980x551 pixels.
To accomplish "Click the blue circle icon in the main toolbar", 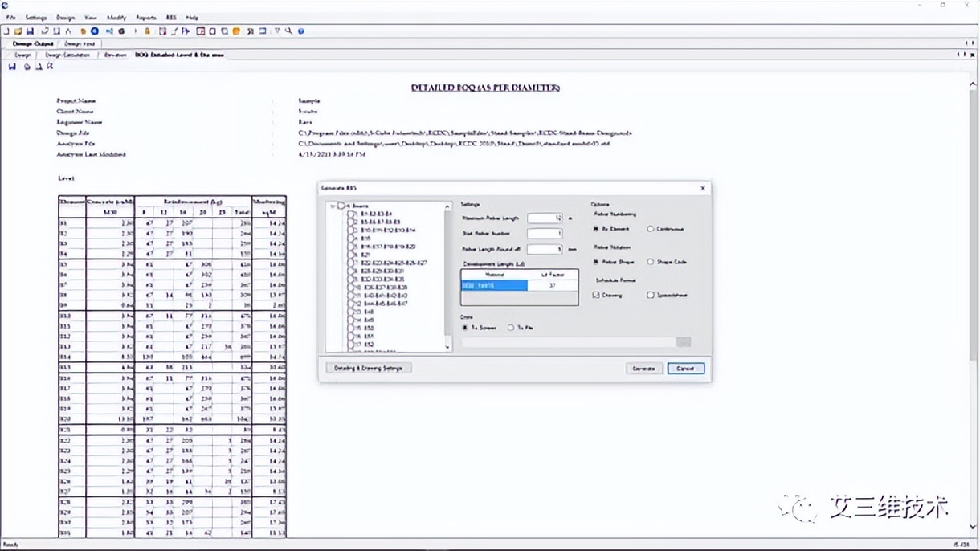I will coord(95,31).
